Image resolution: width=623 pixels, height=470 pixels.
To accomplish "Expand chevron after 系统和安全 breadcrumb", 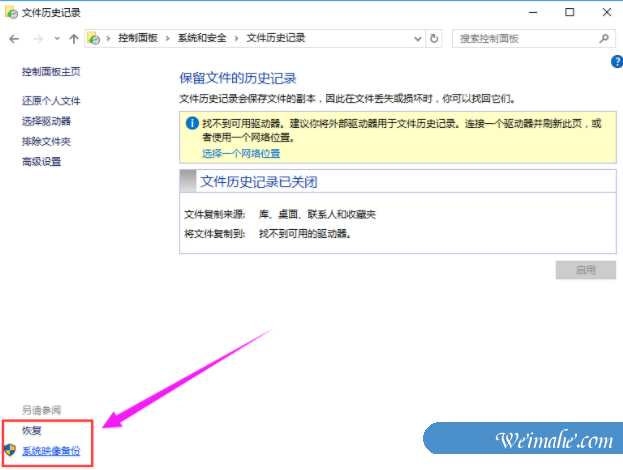I will (x=236, y=39).
